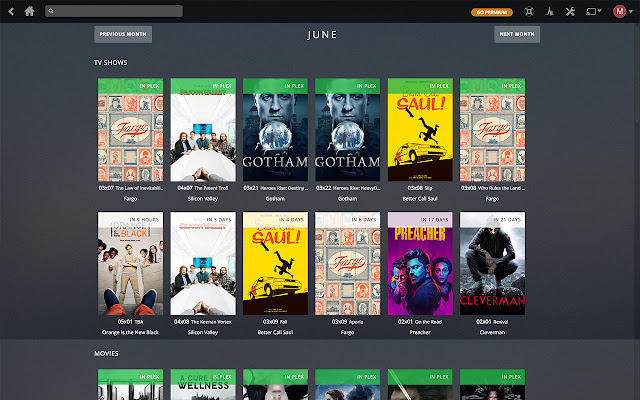Click the TV SHOWS section heading

pyautogui.click(x=111, y=62)
